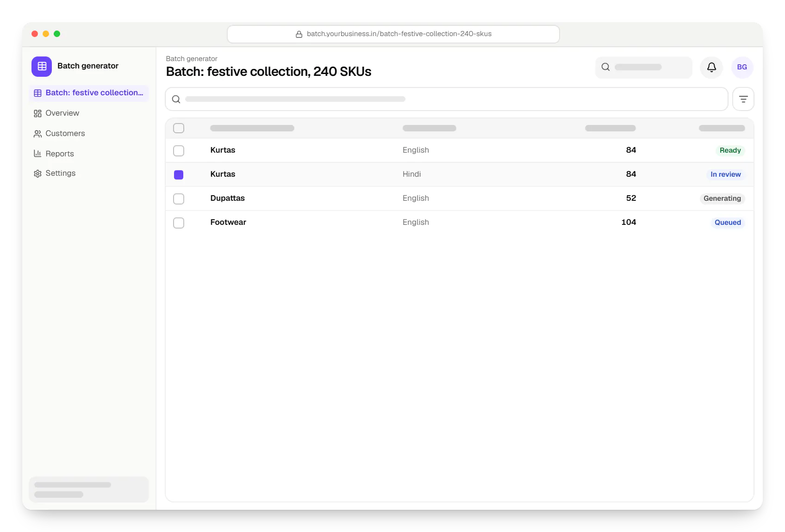Uncheck the Kurtas Hindi row checkbox
Screen dimensions: 785x532
click(179, 175)
